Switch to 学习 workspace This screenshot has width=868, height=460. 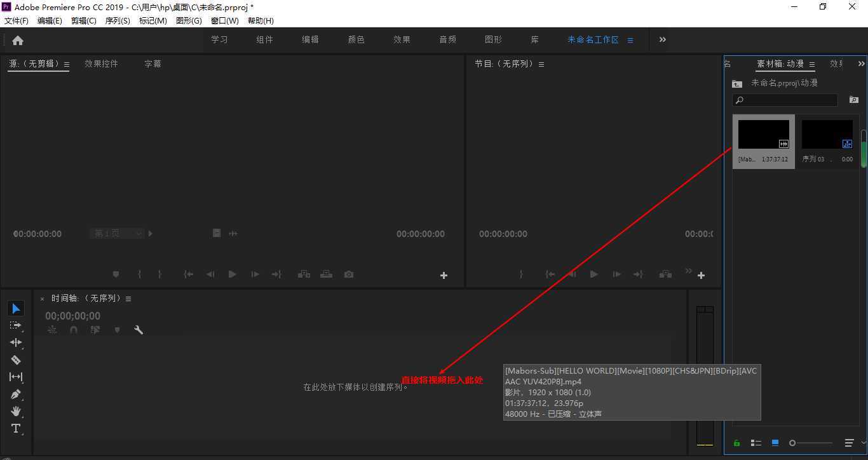pos(220,39)
